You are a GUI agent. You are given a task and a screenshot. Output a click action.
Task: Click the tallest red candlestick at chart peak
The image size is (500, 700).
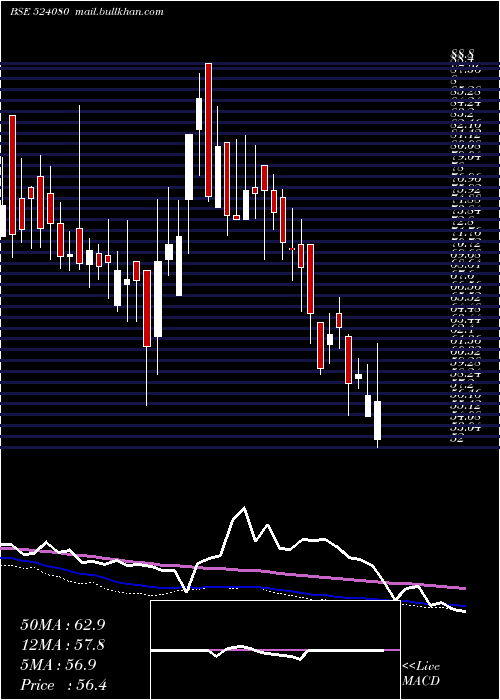point(208,130)
